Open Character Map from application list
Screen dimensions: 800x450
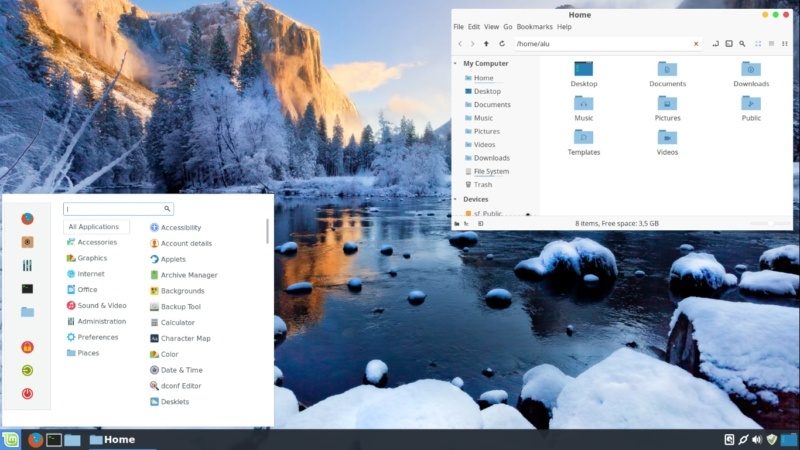tap(180, 338)
